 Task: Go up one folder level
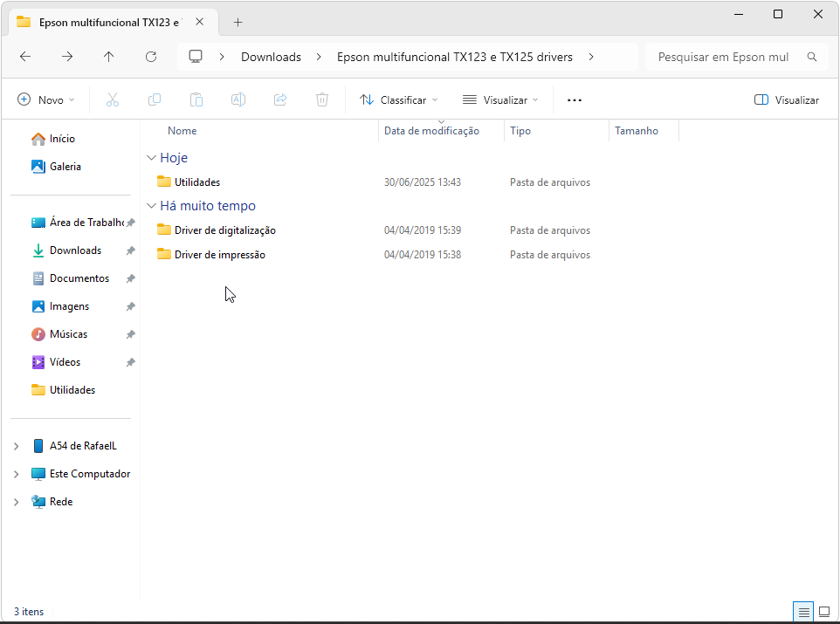[x=109, y=57]
